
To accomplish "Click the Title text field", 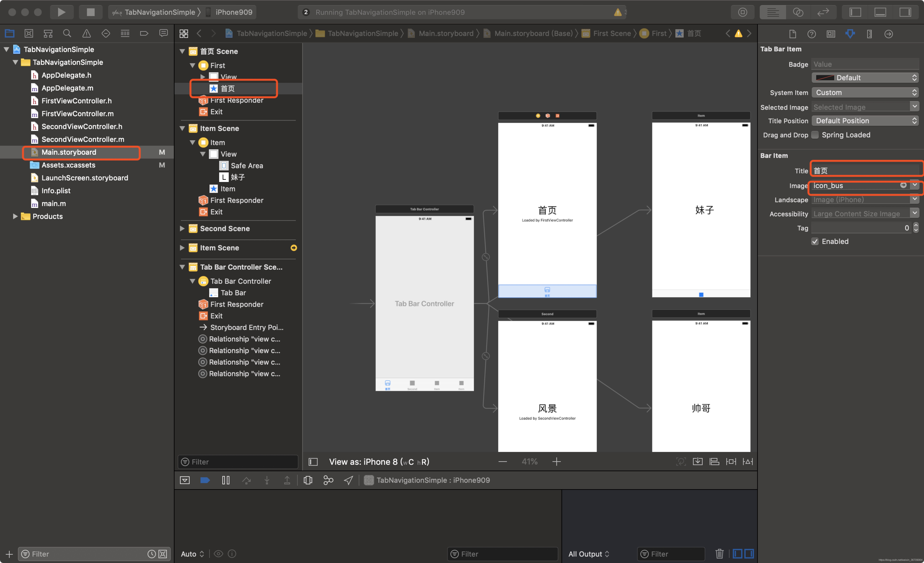I will click(x=865, y=171).
